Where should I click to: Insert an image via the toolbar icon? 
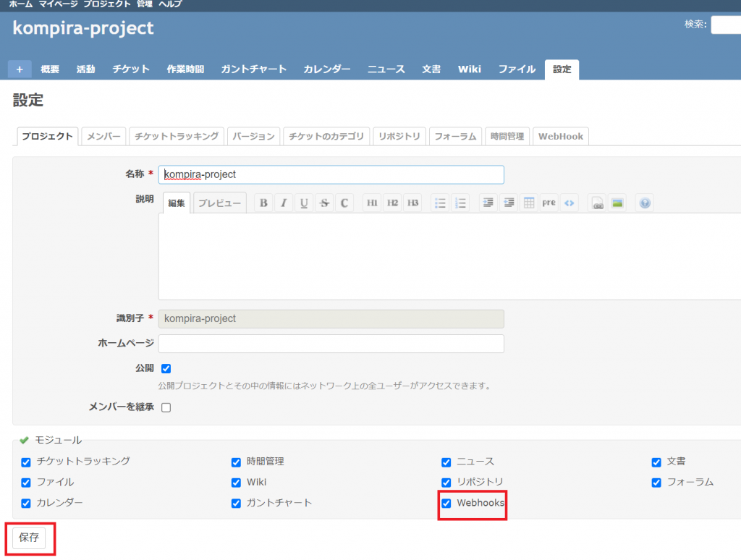tap(617, 203)
